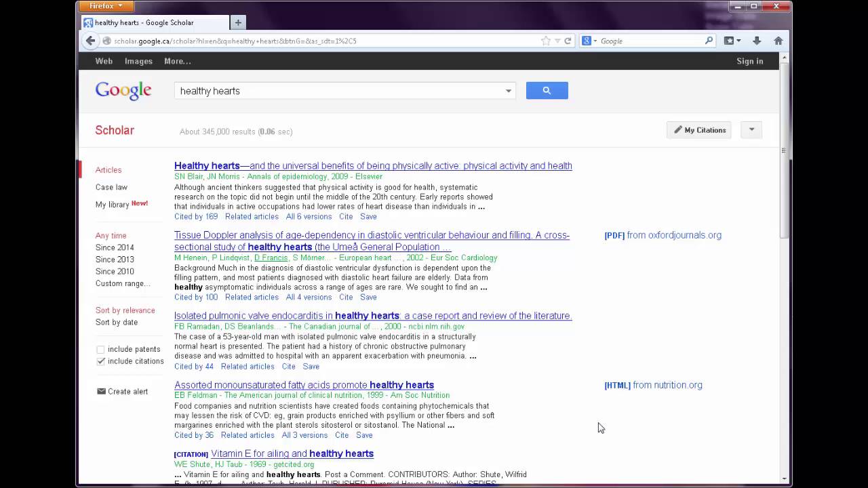Click the Create alert link

pos(127,392)
